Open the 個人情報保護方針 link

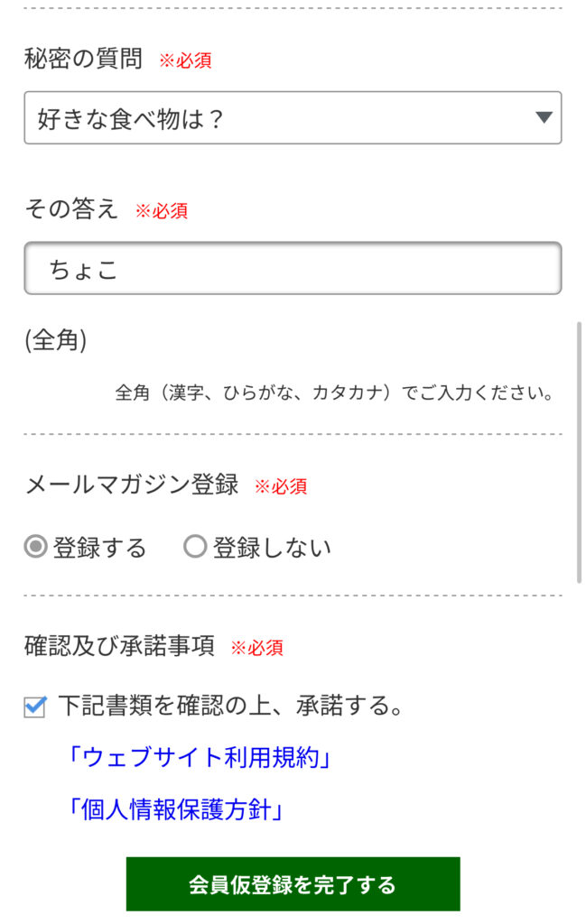(x=175, y=809)
